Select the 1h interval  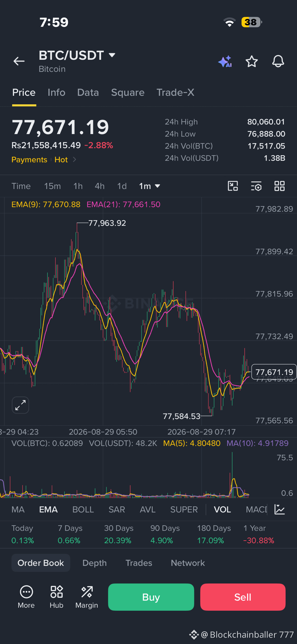[78, 186]
